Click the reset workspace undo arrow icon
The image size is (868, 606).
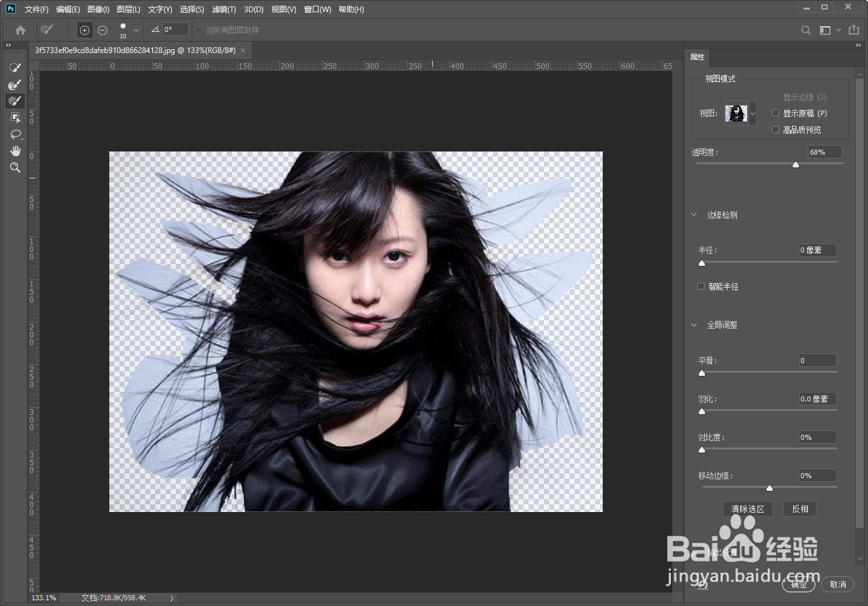702,584
